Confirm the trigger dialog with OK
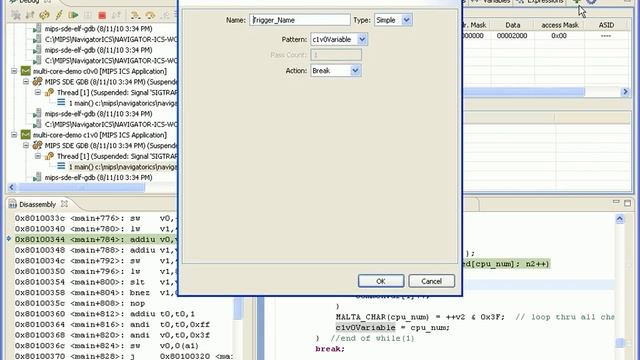This screenshot has height=360, width=640. click(381, 281)
